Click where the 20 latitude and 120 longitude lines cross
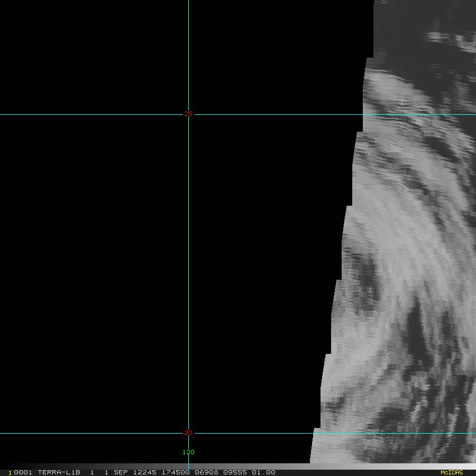Image resolution: width=476 pixels, height=476 pixels. [x=188, y=433]
